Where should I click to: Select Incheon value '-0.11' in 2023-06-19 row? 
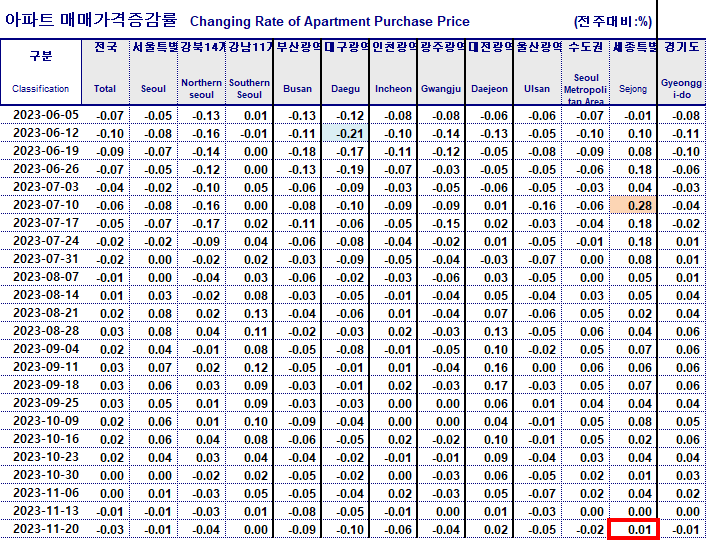click(x=398, y=152)
